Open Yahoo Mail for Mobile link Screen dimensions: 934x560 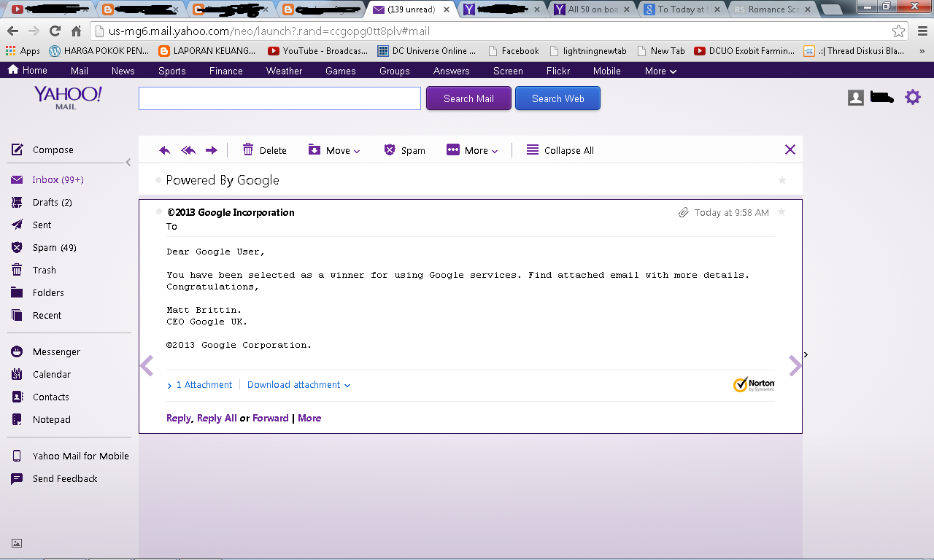click(x=70, y=456)
